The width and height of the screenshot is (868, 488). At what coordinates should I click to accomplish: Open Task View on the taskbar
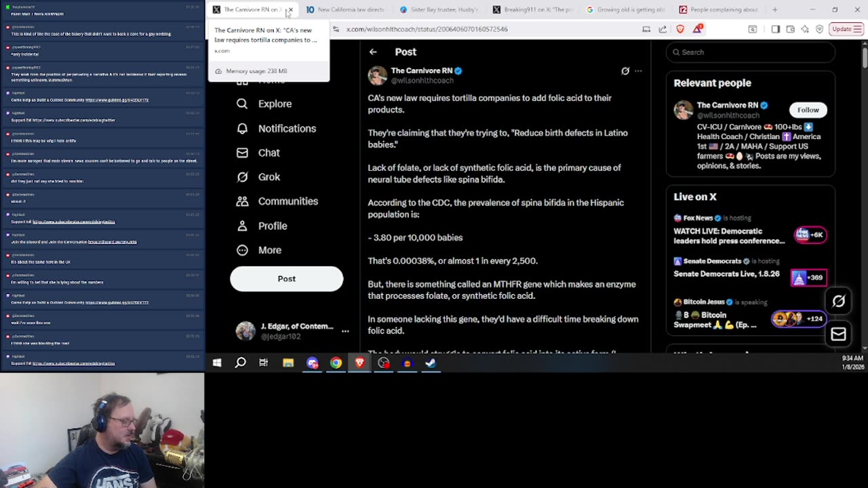click(264, 363)
